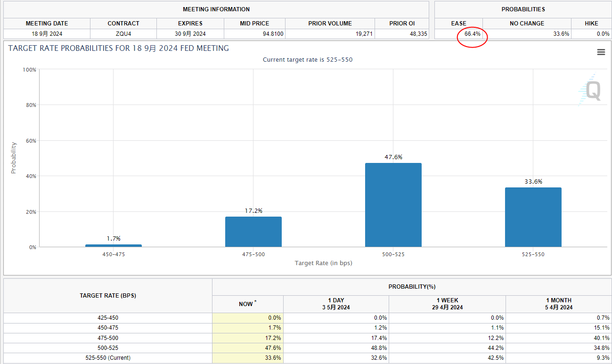This screenshot has height=364, width=612.
Task: Select the ZQU4 contract cell
Action: (x=123, y=34)
